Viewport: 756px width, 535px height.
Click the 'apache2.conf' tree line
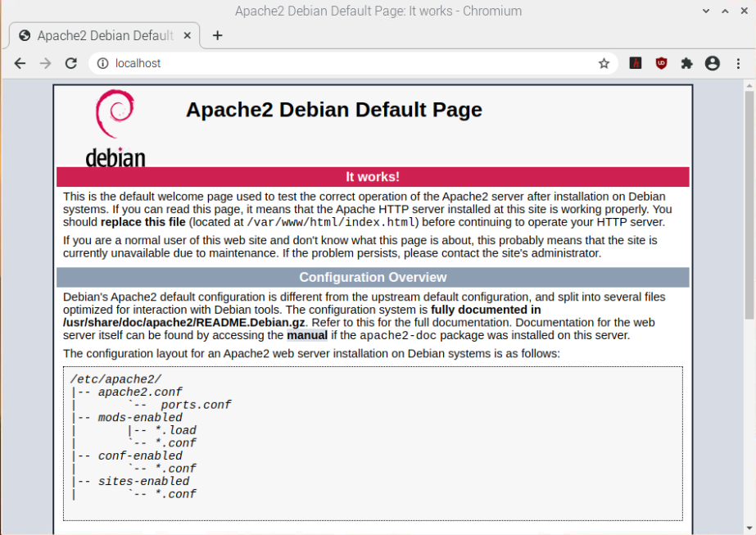(x=140, y=392)
